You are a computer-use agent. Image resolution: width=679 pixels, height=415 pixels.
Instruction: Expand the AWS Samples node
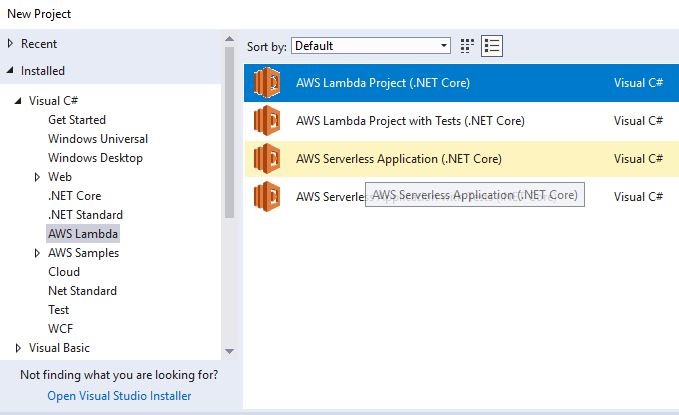click(x=37, y=253)
